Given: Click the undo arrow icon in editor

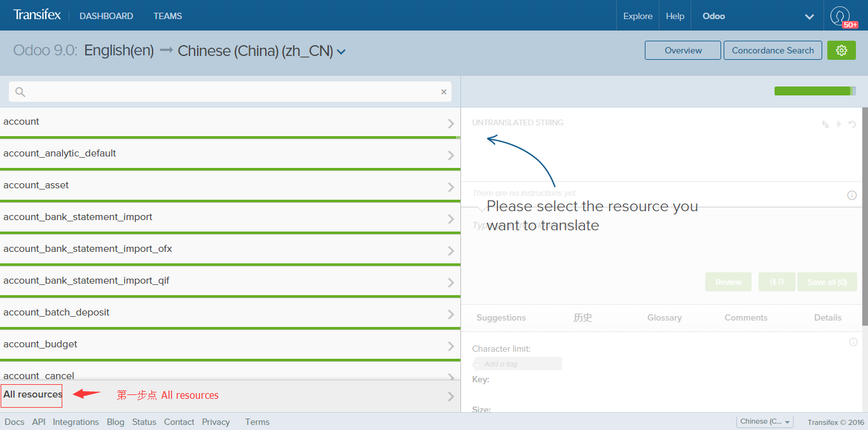Looking at the screenshot, I should click(852, 125).
